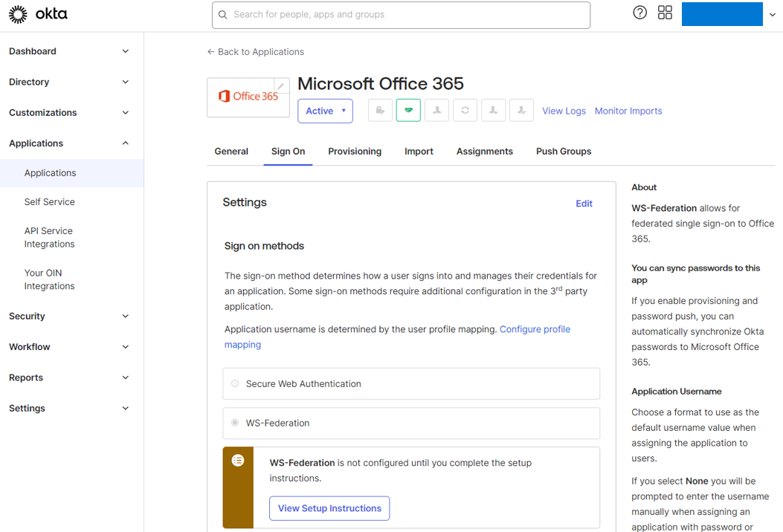Click the list icon in WS-Federation notice
This screenshot has width=783, height=532.
point(238,461)
